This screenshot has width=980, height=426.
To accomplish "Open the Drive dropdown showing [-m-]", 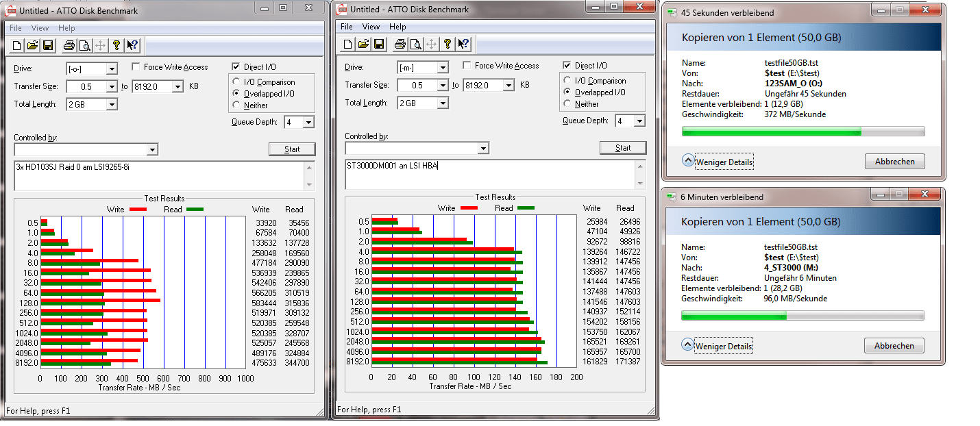I will 442,68.
